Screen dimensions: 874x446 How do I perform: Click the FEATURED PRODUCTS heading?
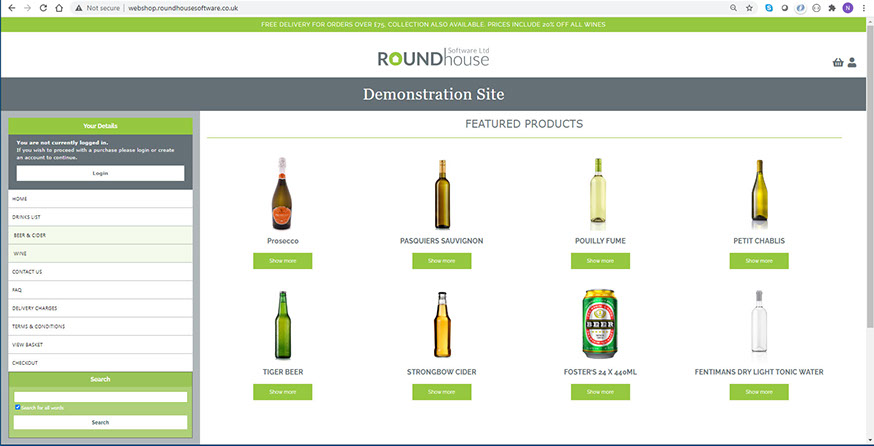524,124
